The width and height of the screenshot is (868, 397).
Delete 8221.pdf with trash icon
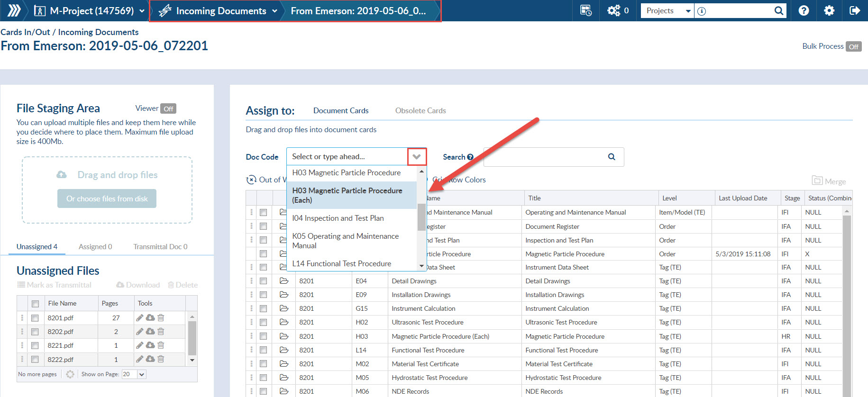click(x=161, y=345)
